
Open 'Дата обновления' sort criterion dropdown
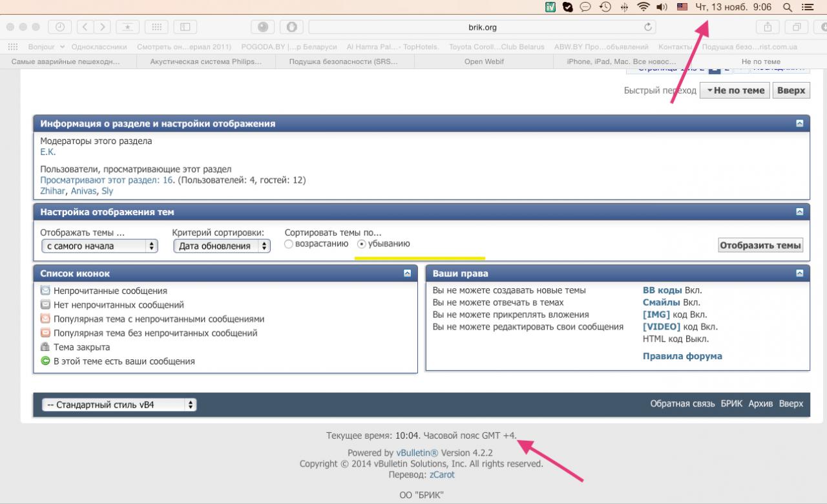point(222,246)
